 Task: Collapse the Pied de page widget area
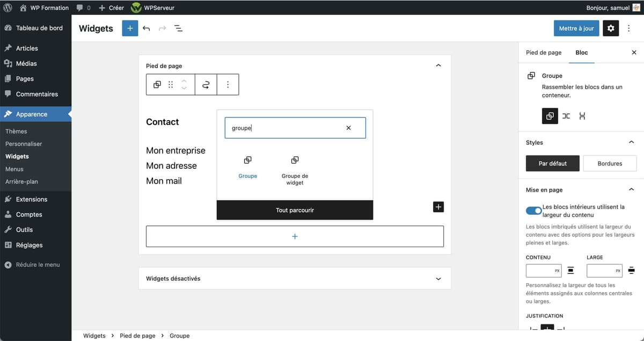pos(438,65)
